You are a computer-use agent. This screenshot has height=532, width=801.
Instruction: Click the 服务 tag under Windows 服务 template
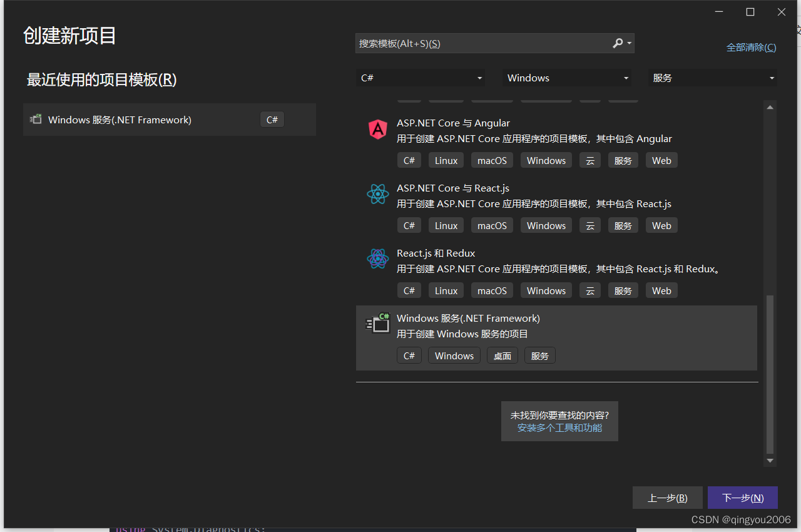coord(540,356)
